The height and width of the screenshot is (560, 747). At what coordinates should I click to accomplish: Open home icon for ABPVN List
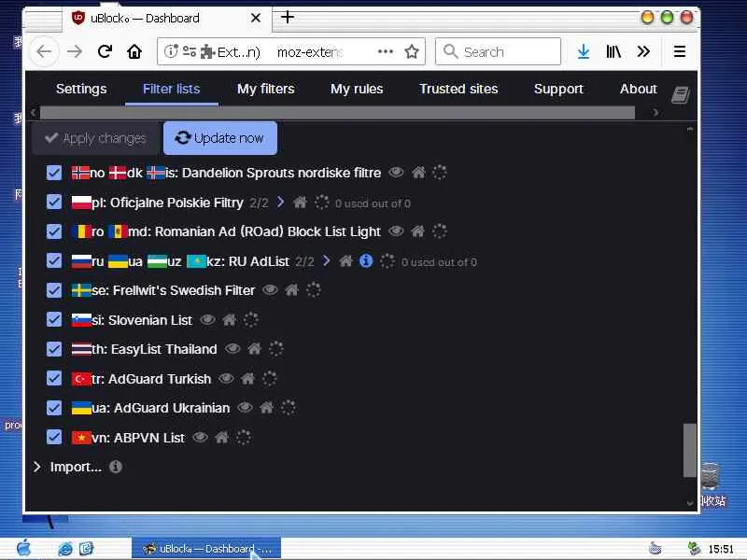pos(222,437)
